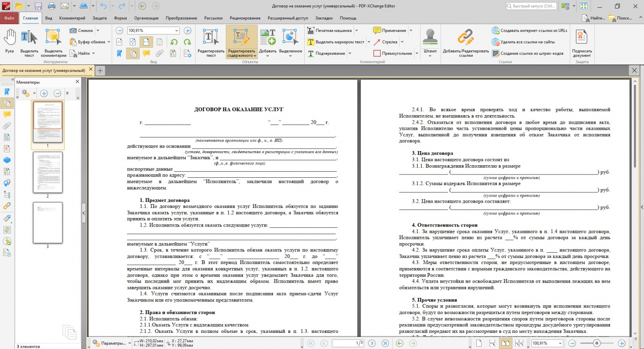Add a new document tab with plus

point(100,71)
